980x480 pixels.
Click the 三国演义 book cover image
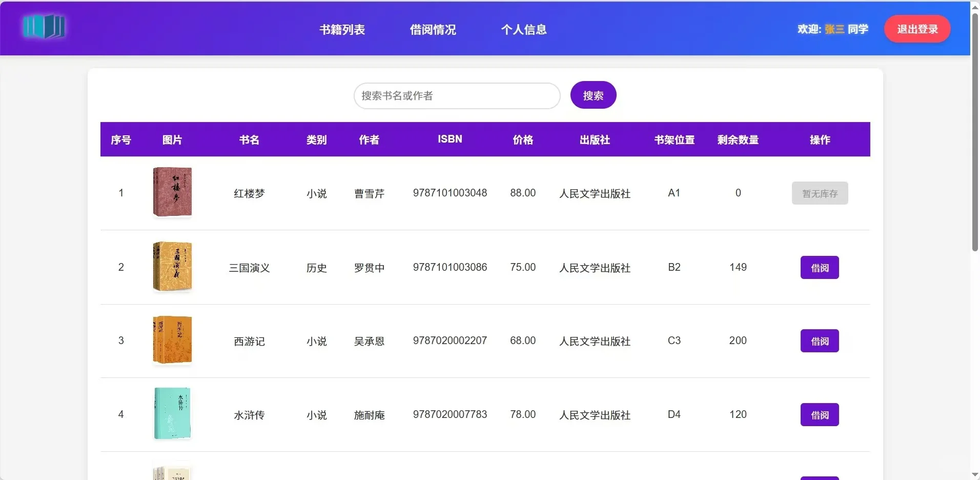click(172, 267)
